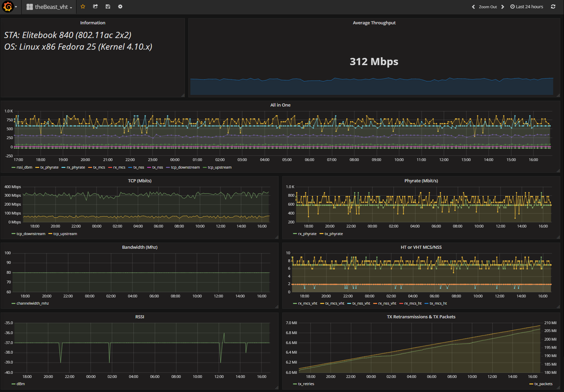The height and width of the screenshot is (392, 564).
Task: Click the Zoom Out time button
Action: coord(488,7)
